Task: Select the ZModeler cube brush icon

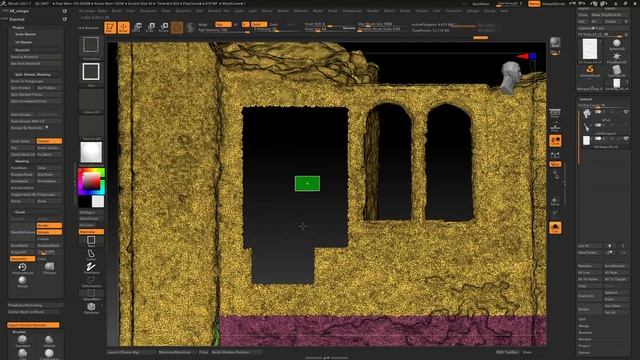Action: (91, 307)
